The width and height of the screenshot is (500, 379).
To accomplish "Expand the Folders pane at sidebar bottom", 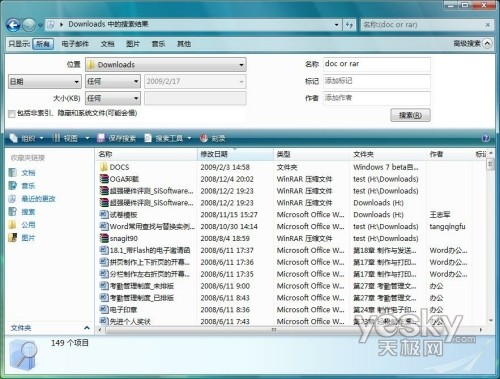I will [x=87, y=328].
